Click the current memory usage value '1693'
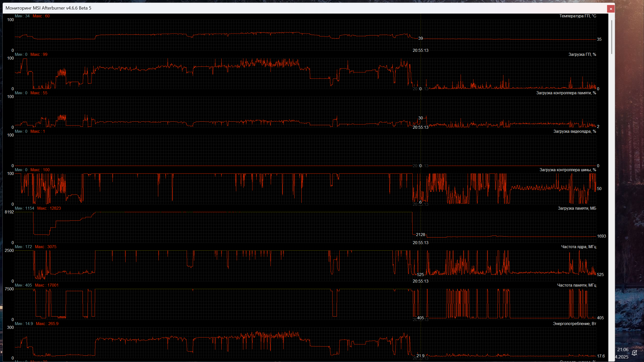The height and width of the screenshot is (362, 644). [x=601, y=236]
